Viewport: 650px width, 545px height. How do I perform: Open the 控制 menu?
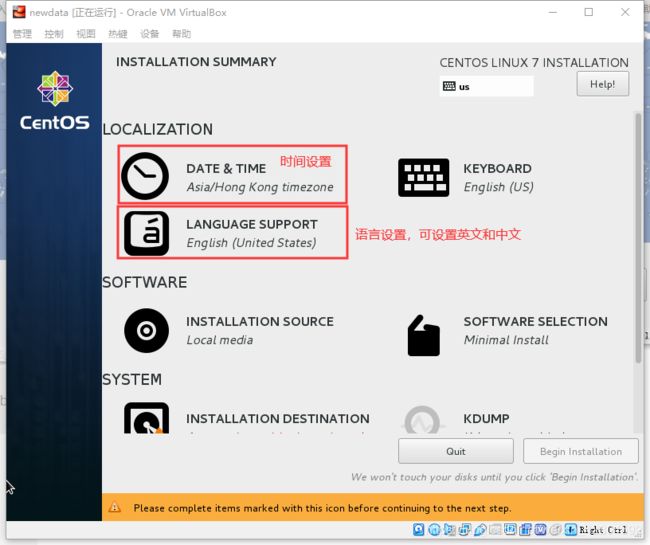click(54, 34)
